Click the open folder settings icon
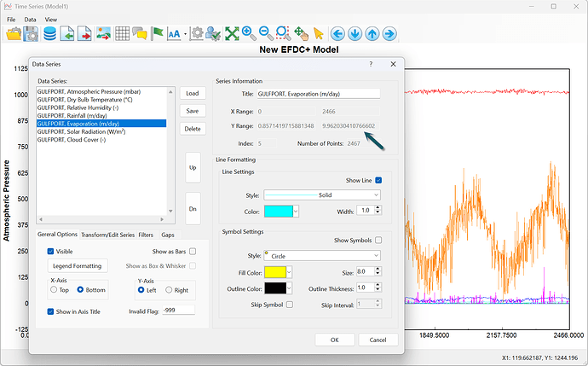 tap(14, 34)
